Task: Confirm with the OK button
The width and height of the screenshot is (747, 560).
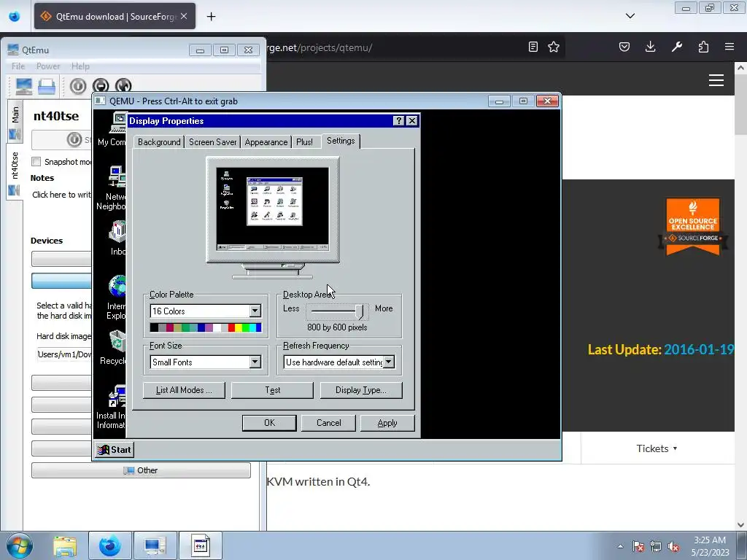Action: [269, 423]
